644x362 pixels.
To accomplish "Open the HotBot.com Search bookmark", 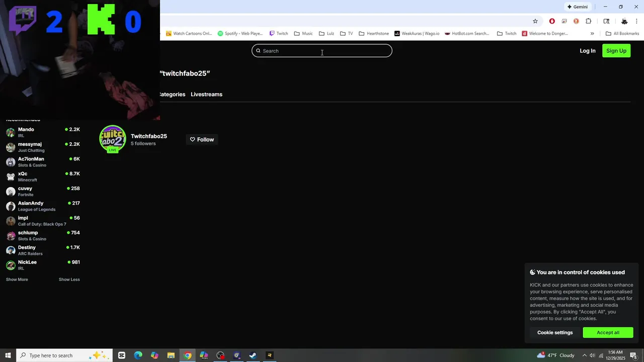I will click(467, 34).
